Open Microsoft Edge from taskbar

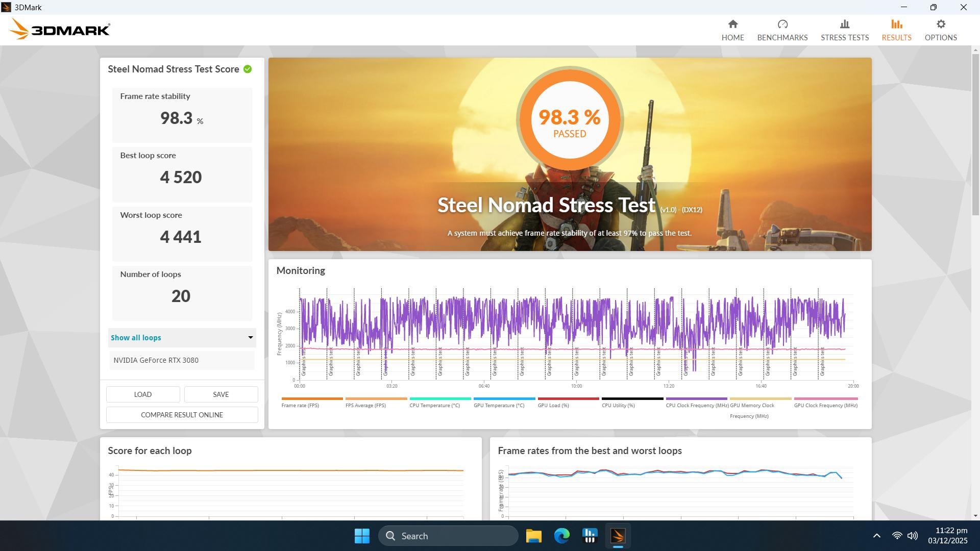pyautogui.click(x=561, y=536)
